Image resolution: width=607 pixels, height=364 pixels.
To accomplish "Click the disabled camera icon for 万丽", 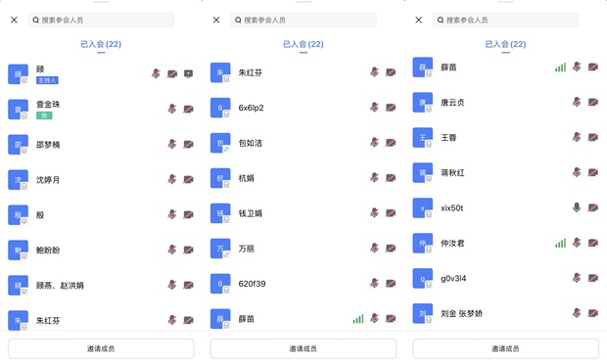I will pos(391,249).
